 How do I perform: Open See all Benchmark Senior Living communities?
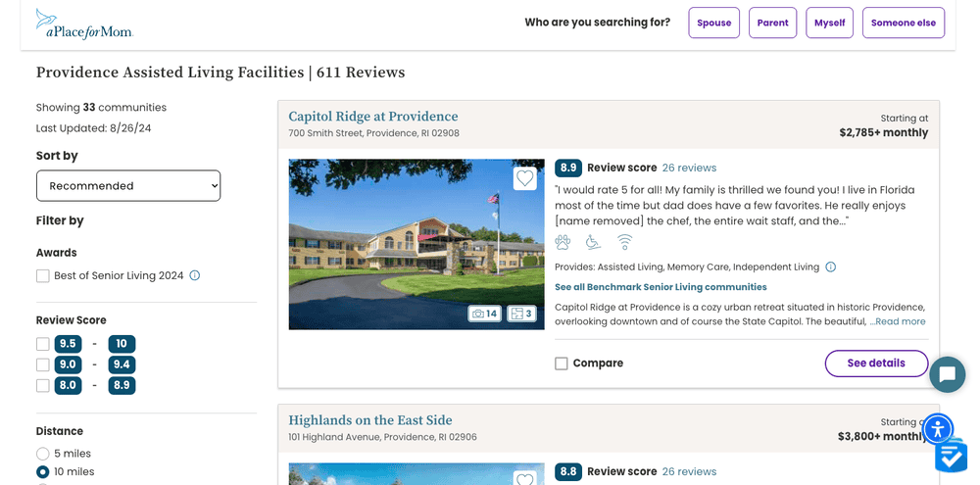tap(661, 287)
